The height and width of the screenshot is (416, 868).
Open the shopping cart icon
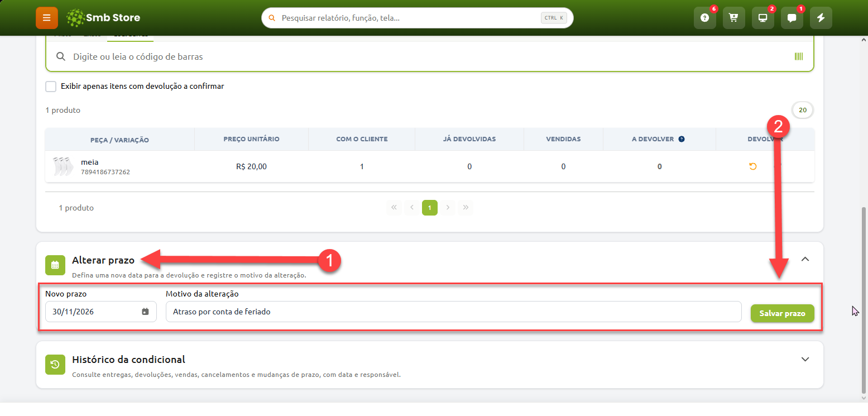[734, 18]
